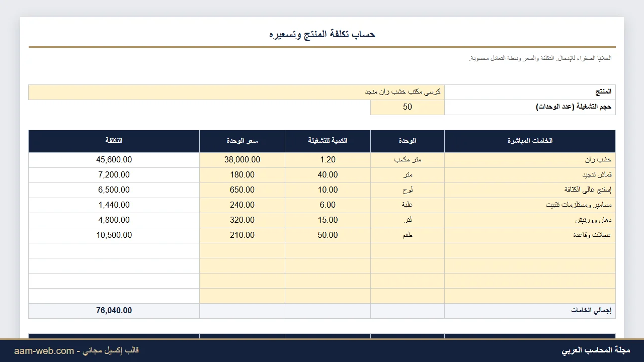Select the material دهان وورنيش

[530, 220]
